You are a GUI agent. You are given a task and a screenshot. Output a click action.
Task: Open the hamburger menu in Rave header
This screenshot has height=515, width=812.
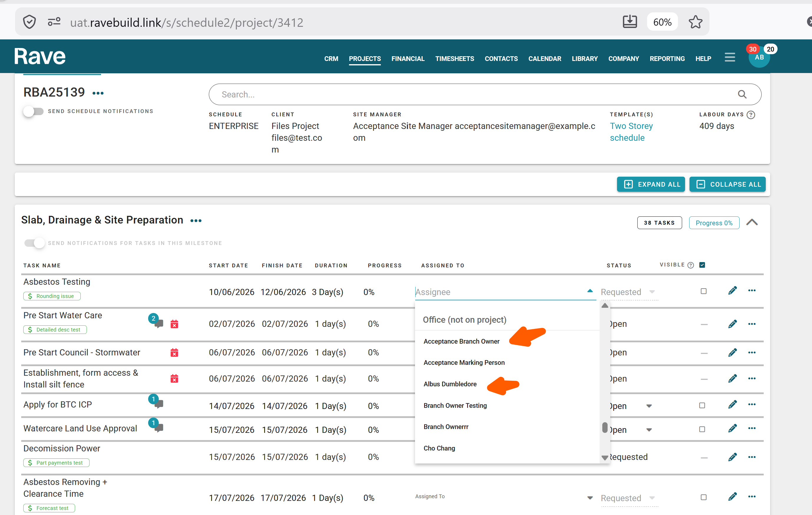(730, 57)
